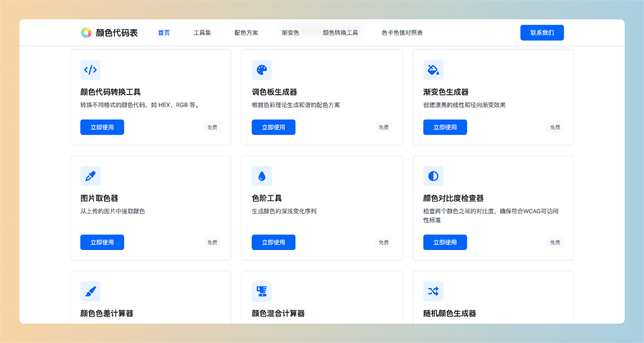Click the 免费 tag on 渐变色生成器 card
Screen dimensions: 644x343
pyautogui.click(x=555, y=127)
